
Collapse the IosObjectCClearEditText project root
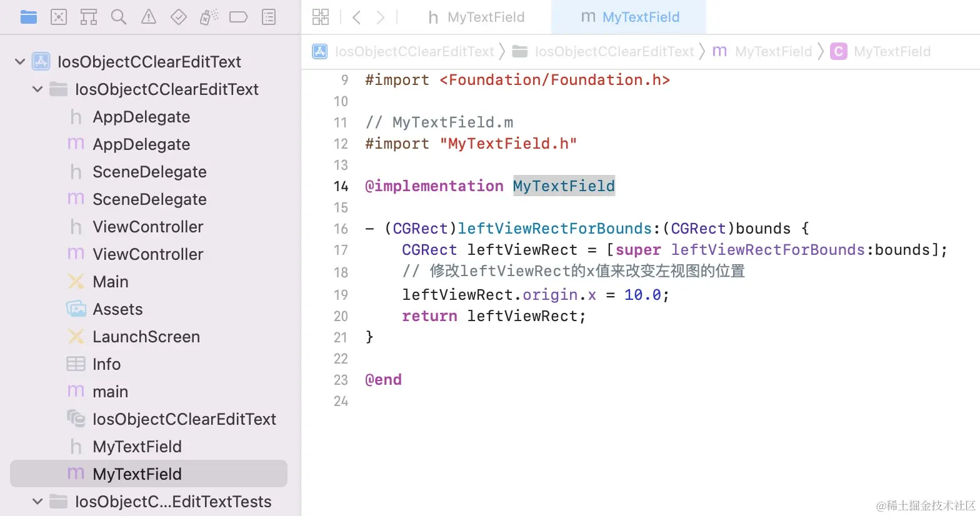[20, 62]
